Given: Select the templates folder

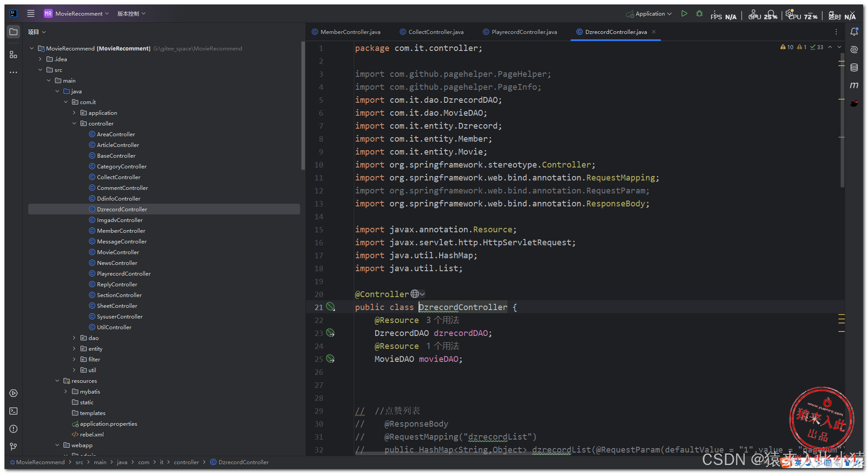Looking at the screenshot, I should 93,413.
